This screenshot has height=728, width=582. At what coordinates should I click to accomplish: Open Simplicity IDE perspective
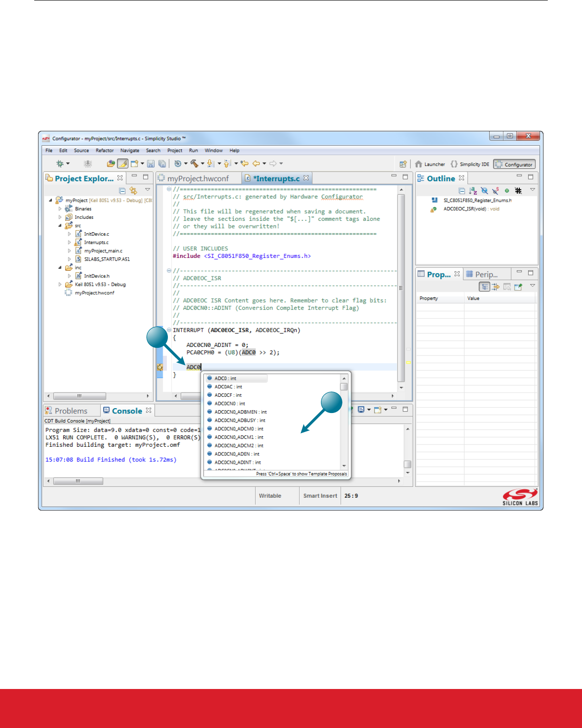[470, 164]
